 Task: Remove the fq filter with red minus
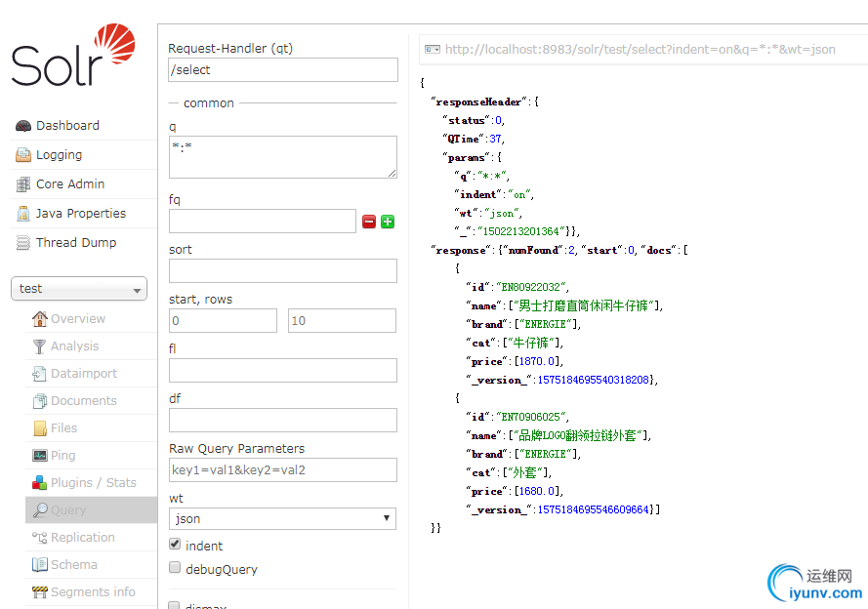click(369, 222)
